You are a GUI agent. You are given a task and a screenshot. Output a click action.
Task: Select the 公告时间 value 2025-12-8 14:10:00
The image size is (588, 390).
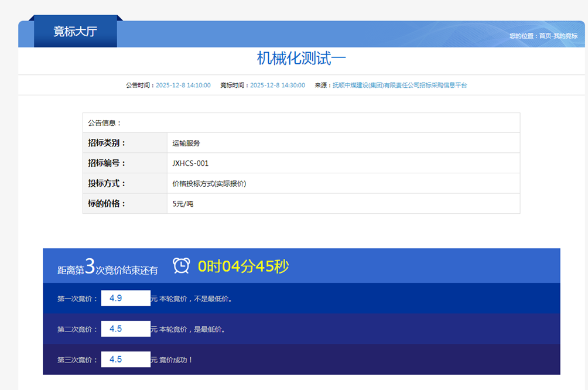pyautogui.click(x=183, y=85)
